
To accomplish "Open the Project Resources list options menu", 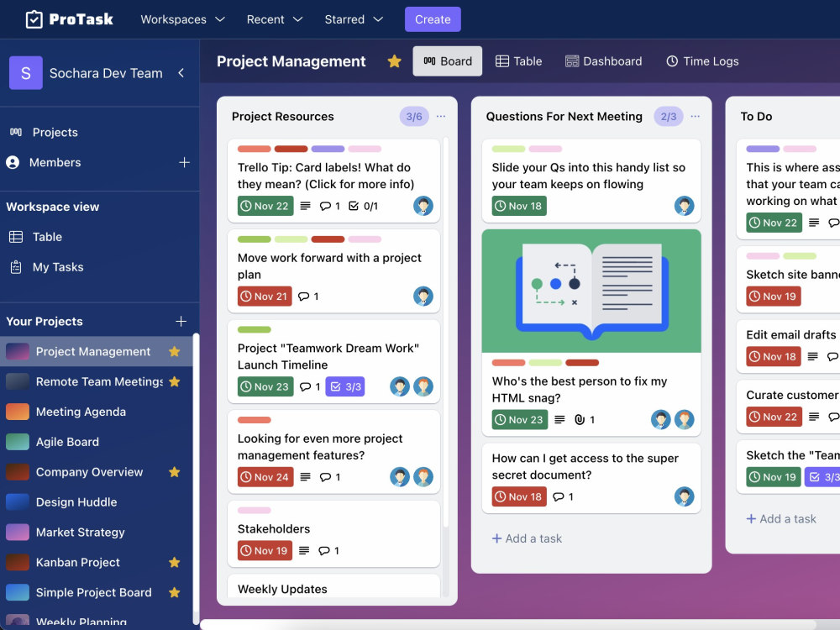I will coord(441,116).
